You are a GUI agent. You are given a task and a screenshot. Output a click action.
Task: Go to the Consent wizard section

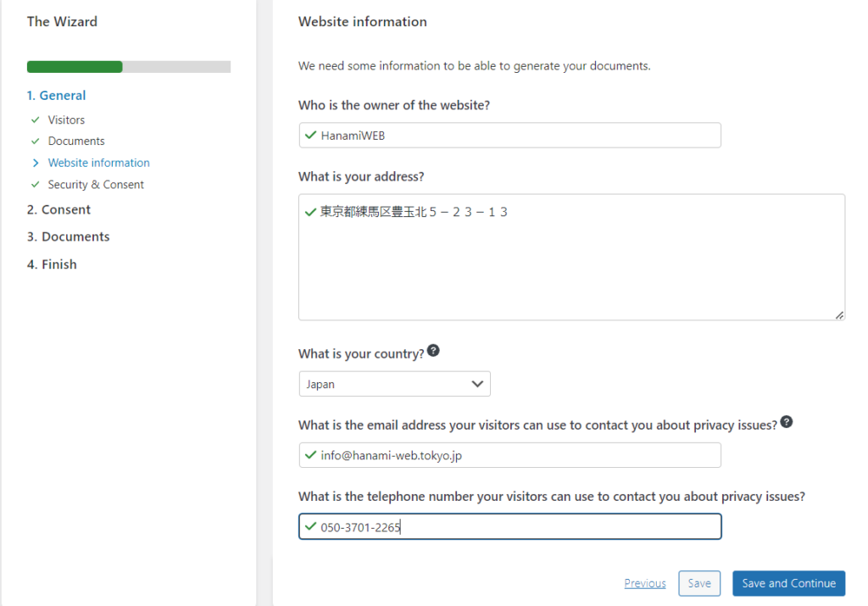tap(58, 209)
